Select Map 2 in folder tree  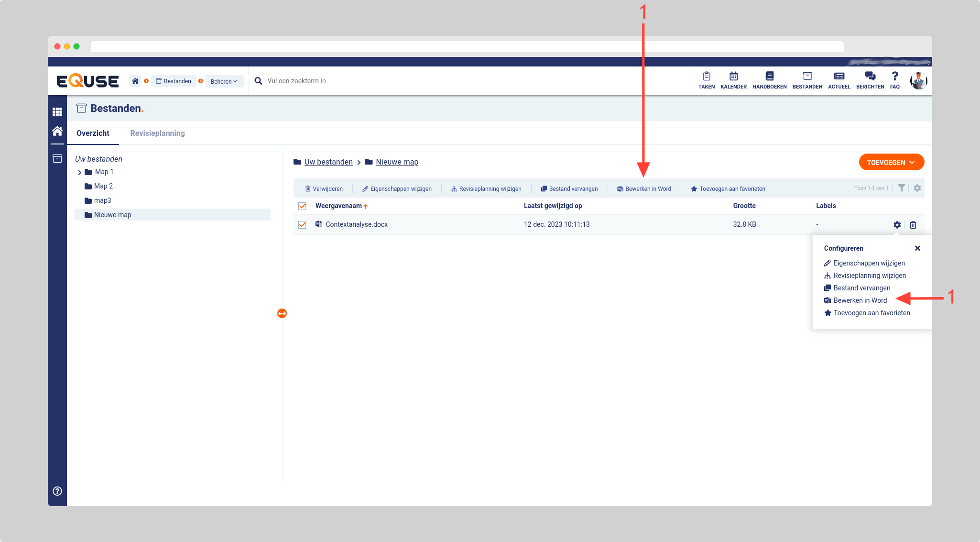click(103, 186)
